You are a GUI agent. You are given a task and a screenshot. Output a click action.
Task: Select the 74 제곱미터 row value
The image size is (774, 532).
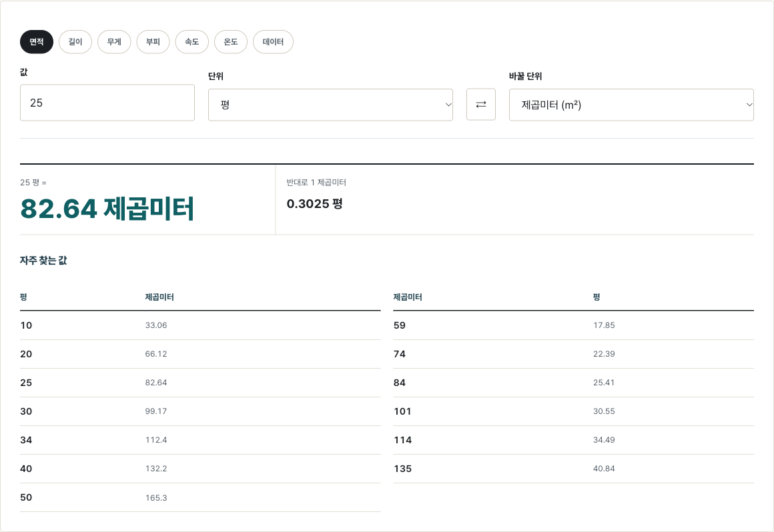[x=399, y=354]
